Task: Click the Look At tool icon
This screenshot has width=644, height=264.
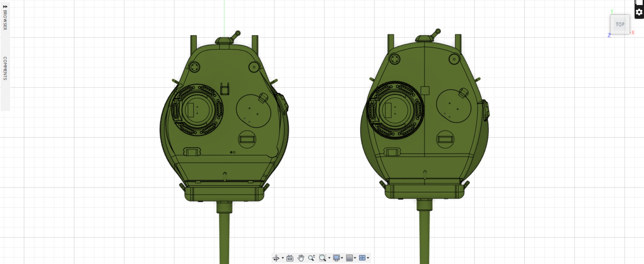Action: click(x=290, y=258)
